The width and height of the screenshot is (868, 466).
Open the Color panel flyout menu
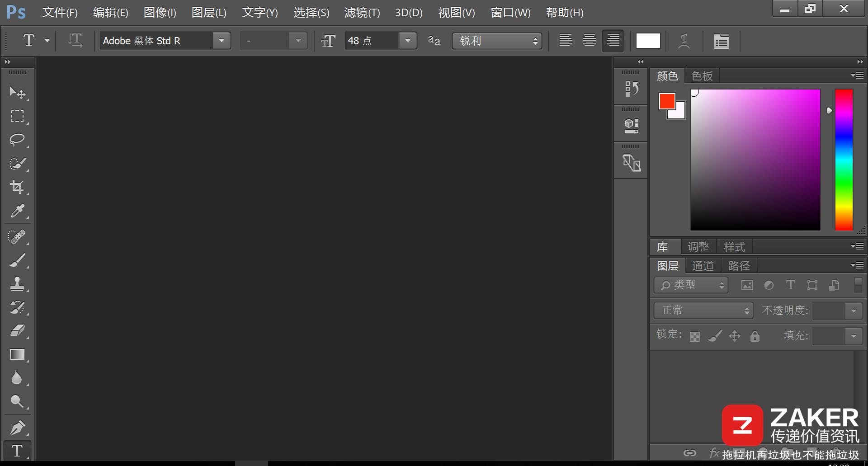click(x=857, y=75)
